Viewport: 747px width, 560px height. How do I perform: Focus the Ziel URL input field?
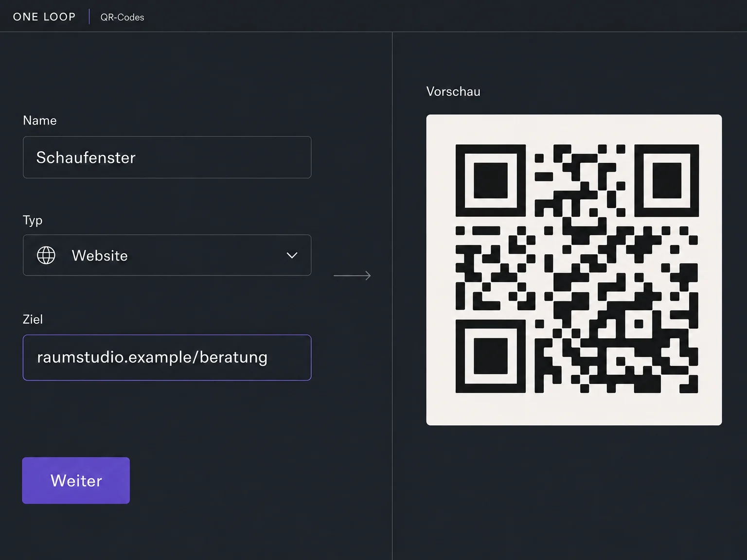pyautogui.click(x=167, y=357)
